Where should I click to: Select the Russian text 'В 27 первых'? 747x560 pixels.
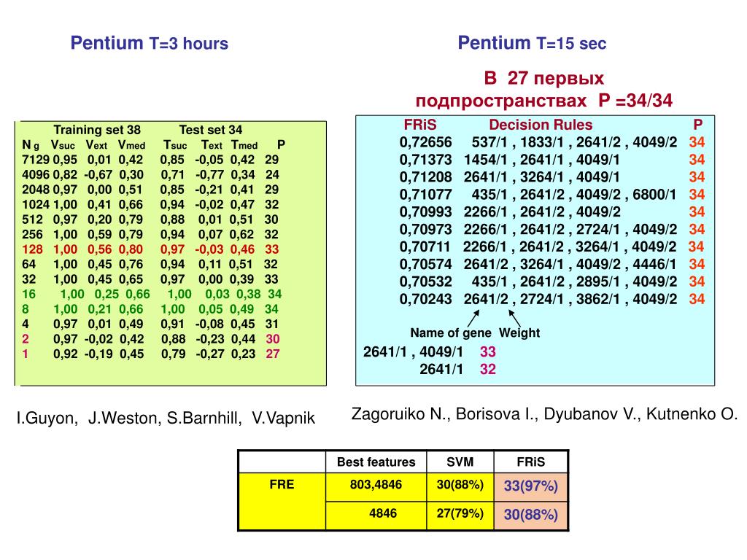pyautogui.click(x=543, y=77)
